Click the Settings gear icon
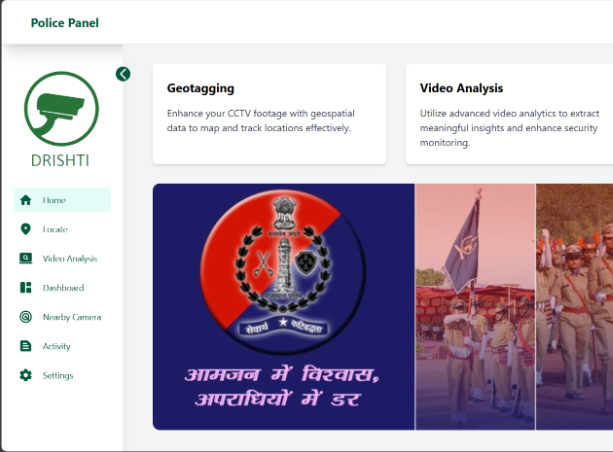Image resolution: width=613 pixels, height=452 pixels. [x=25, y=375]
